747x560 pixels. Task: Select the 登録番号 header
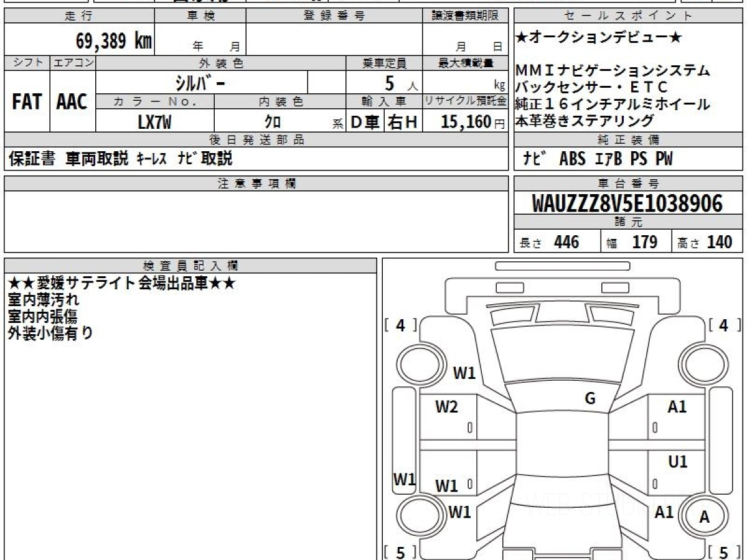tap(334, 16)
